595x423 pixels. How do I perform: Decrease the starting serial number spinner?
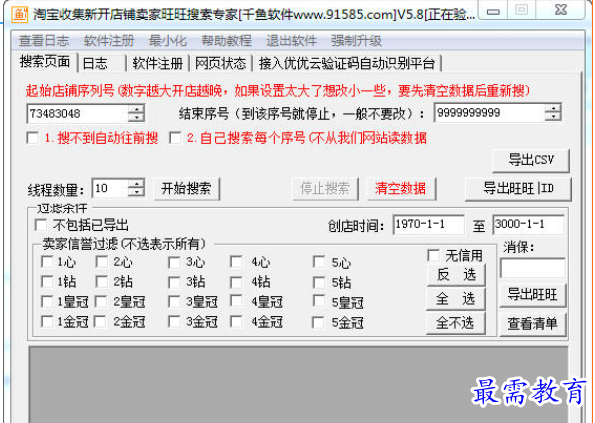point(136,118)
